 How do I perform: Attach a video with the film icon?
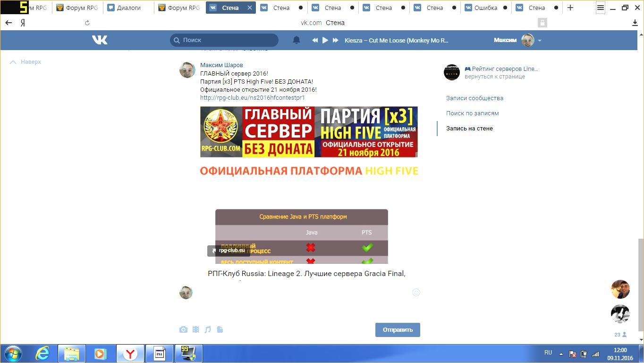(195, 329)
